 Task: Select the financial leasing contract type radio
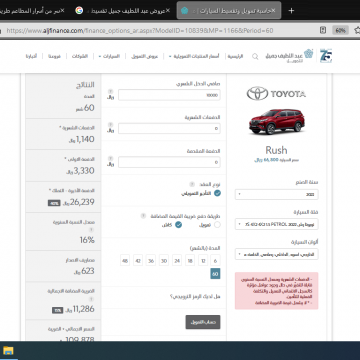tap(217, 193)
